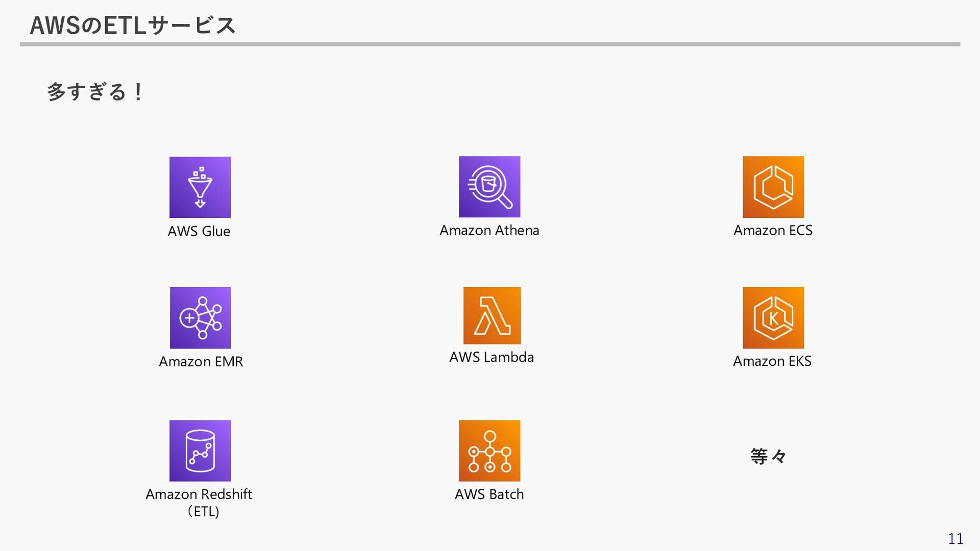This screenshot has width=980, height=551.
Task: Click the Amazon Athena magnifier icon
Action: click(x=489, y=187)
